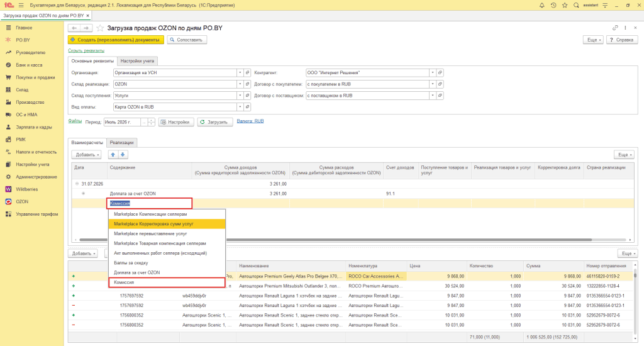Choose Marketplace перевыставление услуг option
The image size is (644, 346).
pos(167,233)
